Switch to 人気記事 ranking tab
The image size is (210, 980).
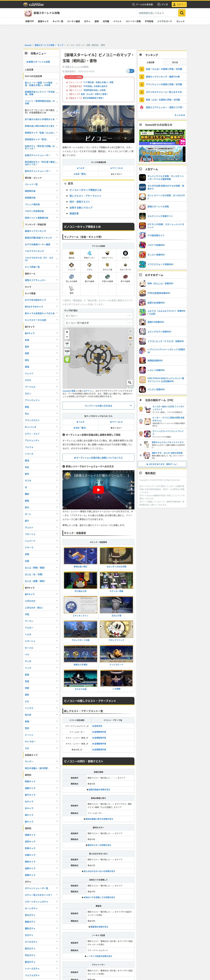[x=150, y=62]
